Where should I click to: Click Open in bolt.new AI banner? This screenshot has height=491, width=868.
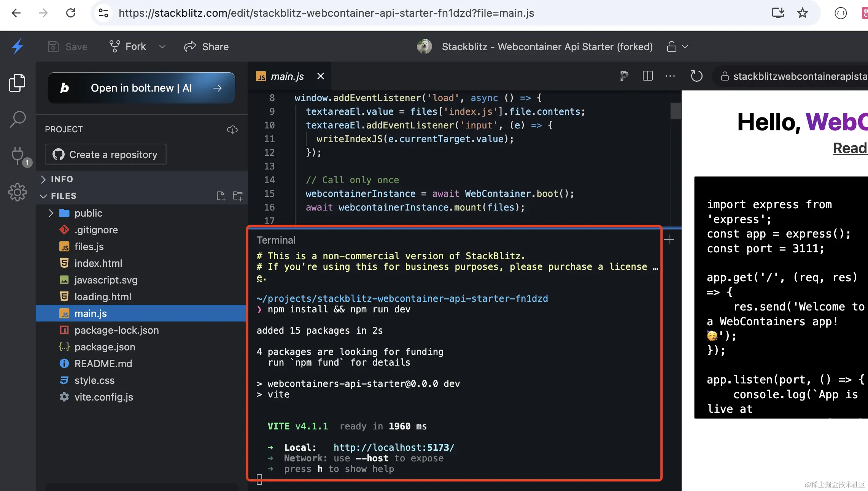[141, 88]
